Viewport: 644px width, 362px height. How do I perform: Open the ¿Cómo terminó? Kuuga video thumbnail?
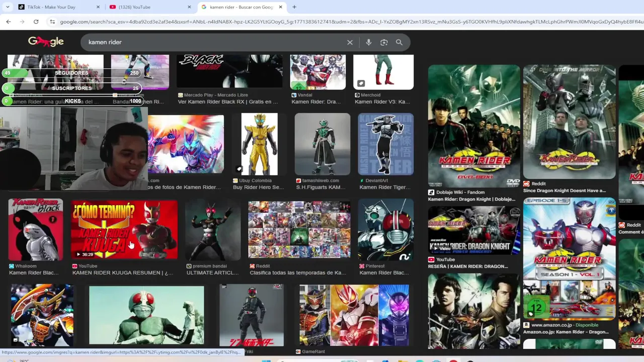124,230
